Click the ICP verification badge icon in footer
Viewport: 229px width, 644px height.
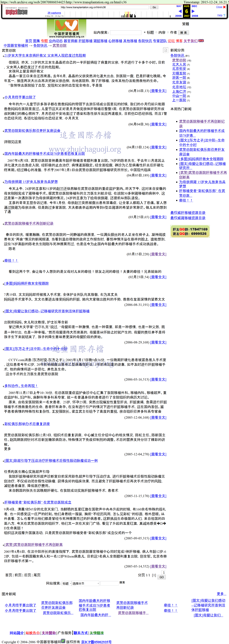pyautogui.click(x=63, y=641)
